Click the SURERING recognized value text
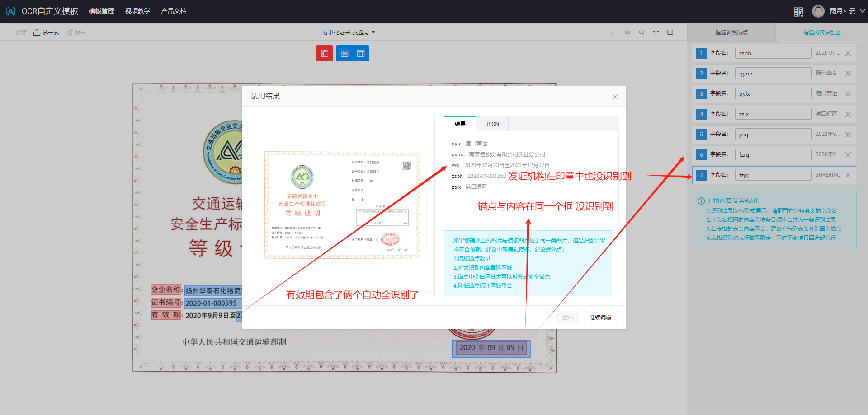This screenshot has height=415, width=868. point(828,175)
